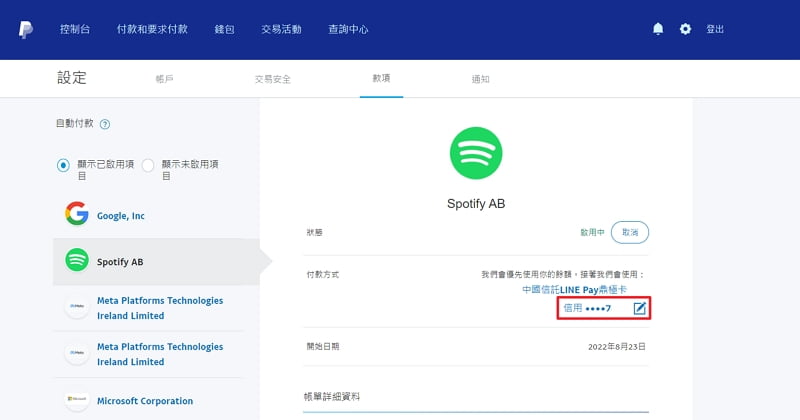This screenshot has width=800, height=420.
Task: Click the PayPal logo icon
Action: 26,30
